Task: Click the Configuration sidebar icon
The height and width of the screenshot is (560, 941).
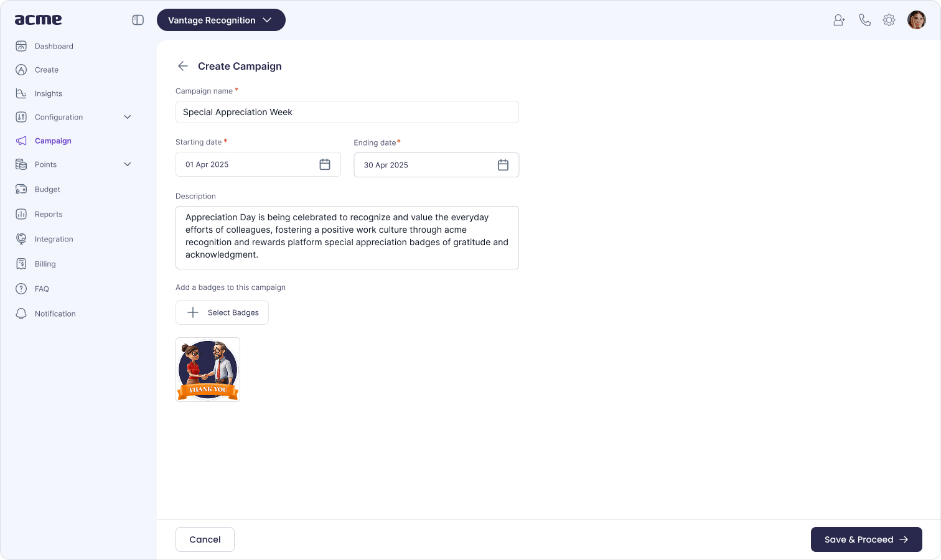Action: [21, 117]
